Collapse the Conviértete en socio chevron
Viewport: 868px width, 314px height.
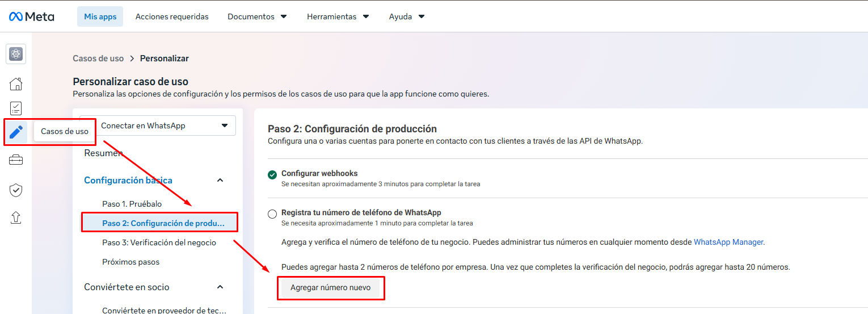[x=221, y=287]
